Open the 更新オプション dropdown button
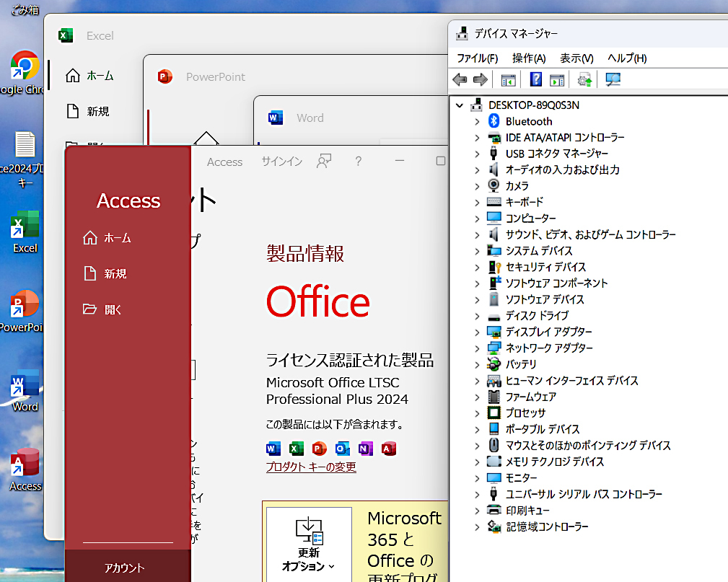Screen dimensions: 728x582 coord(309,544)
